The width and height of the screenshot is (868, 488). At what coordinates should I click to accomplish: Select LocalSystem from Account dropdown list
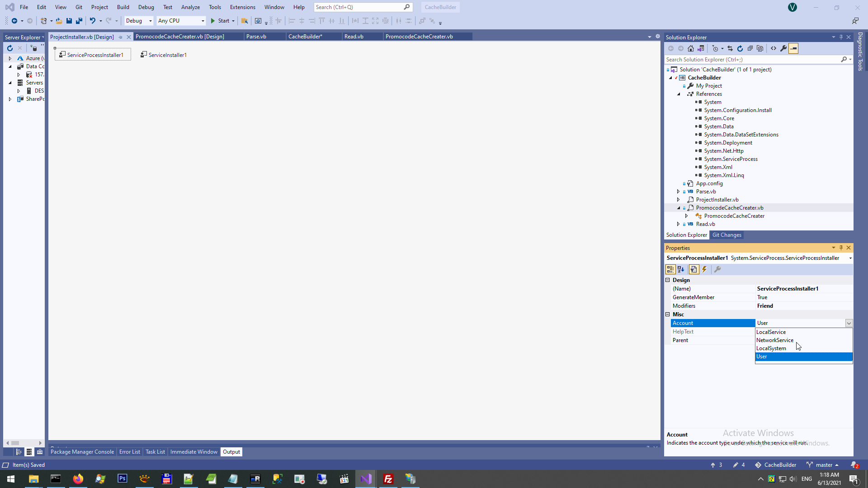point(771,348)
